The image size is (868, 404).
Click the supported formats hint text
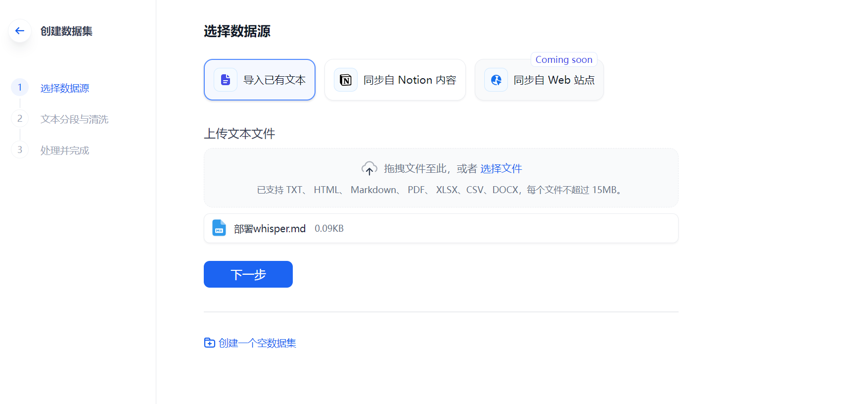coord(441,190)
